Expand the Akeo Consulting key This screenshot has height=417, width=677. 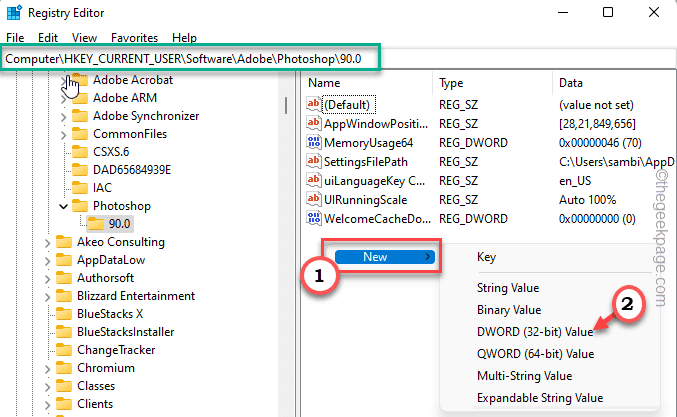(47, 243)
